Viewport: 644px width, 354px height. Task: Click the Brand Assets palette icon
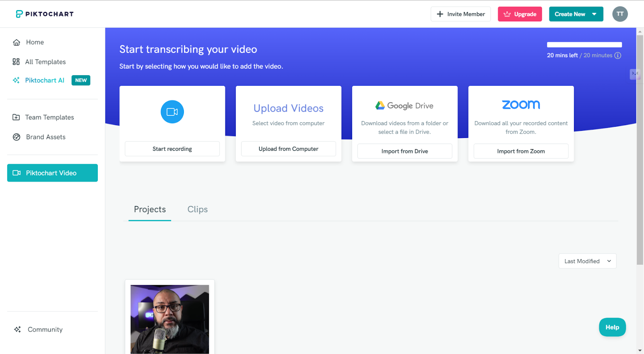pyautogui.click(x=17, y=137)
